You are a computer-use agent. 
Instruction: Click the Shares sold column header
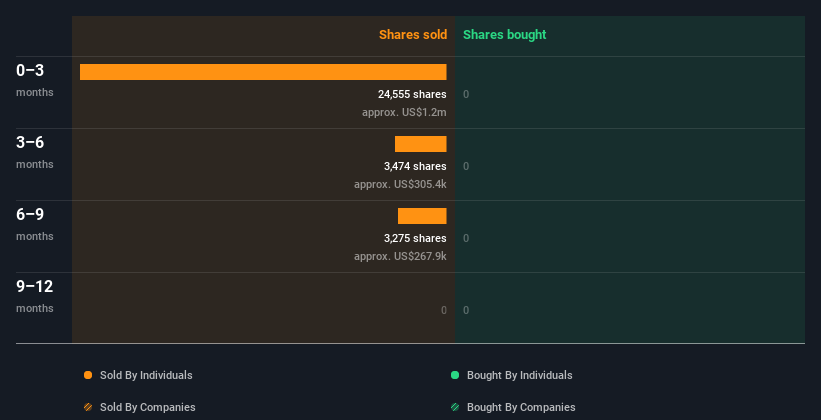coord(412,35)
